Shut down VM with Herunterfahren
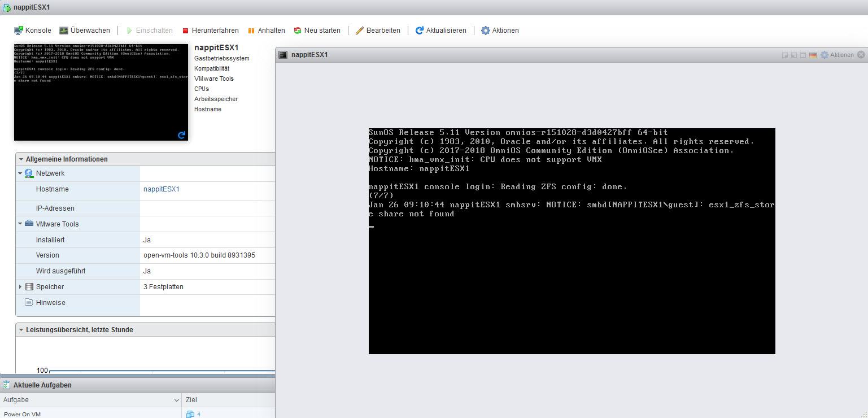The height and width of the screenshot is (418, 868). tap(210, 31)
